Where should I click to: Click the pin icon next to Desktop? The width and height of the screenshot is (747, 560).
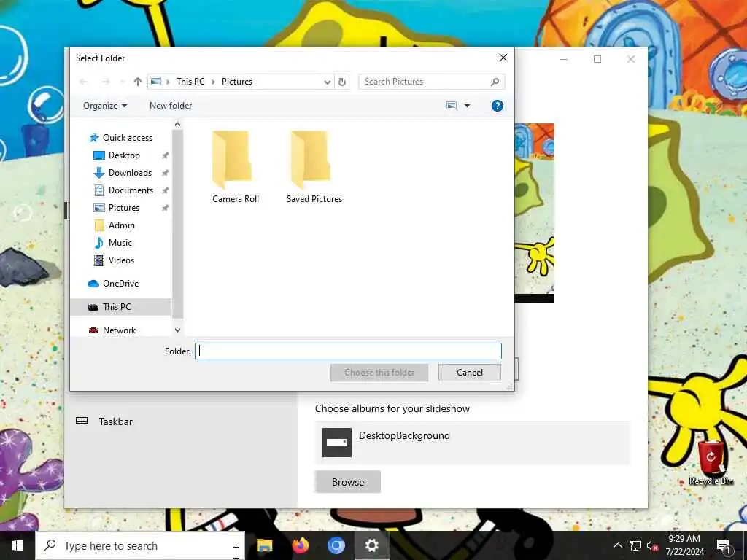tap(166, 155)
